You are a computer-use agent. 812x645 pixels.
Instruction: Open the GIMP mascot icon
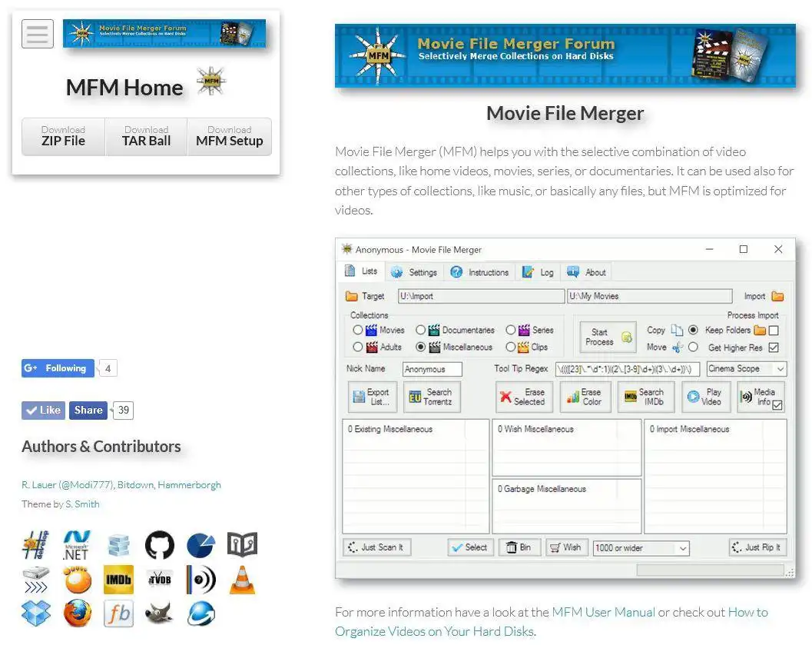point(160,613)
